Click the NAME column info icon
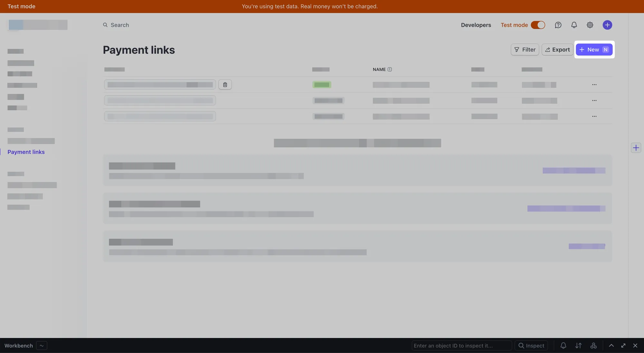 [x=390, y=69]
